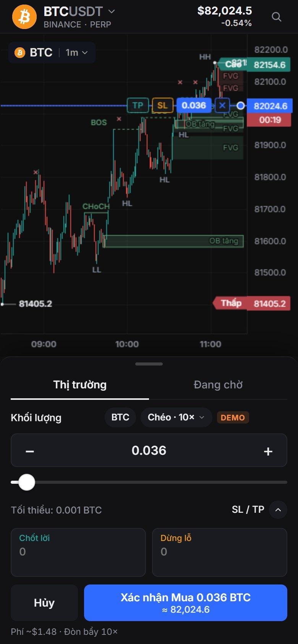The height and width of the screenshot is (644, 298).
Task: Toggle the BTC unit pill
Action: tap(120, 417)
